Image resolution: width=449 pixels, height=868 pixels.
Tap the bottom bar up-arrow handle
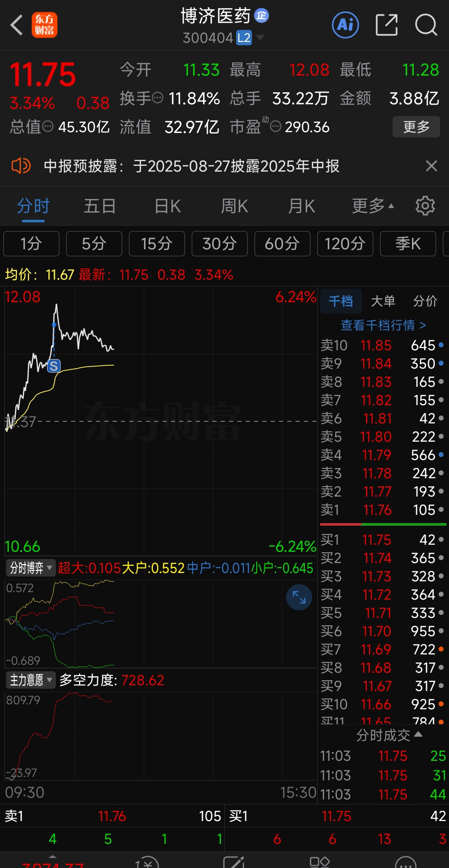(52, 857)
